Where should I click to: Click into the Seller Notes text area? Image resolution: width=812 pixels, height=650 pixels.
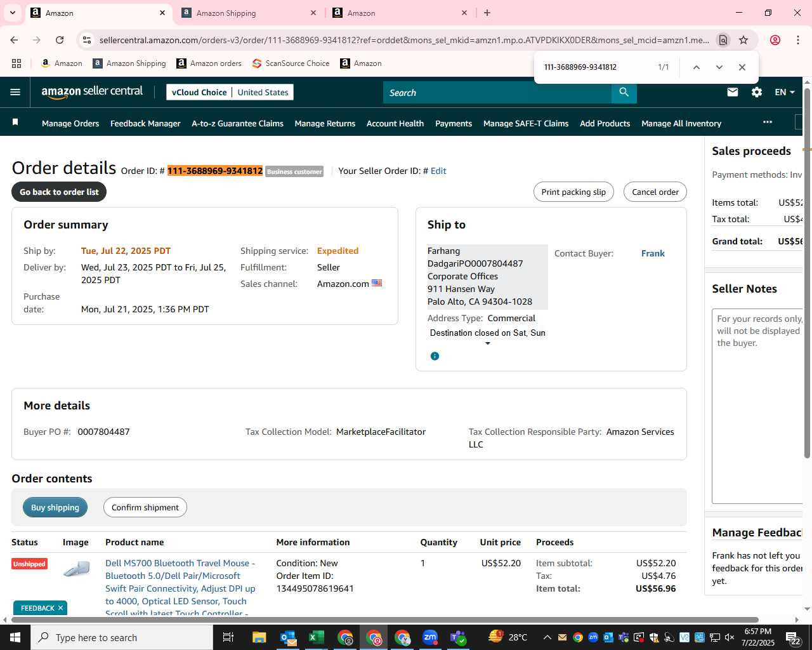pyautogui.click(x=757, y=406)
